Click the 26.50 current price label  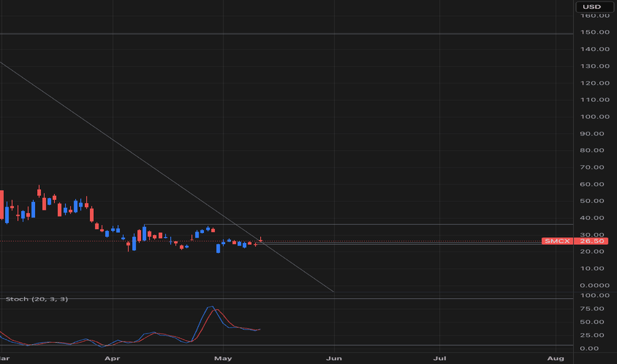tap(591, 241)
